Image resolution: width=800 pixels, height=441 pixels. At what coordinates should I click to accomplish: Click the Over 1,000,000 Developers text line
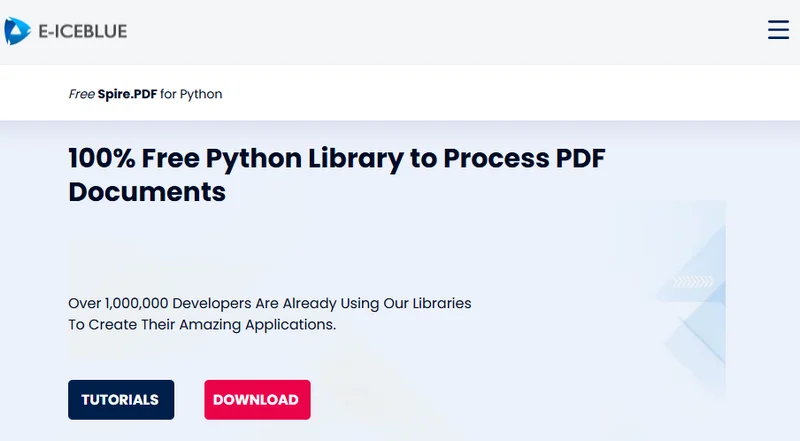tap(270, 303)
